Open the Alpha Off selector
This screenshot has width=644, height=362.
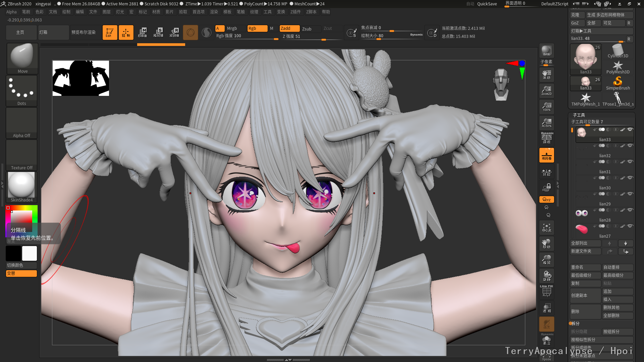pyautogui.click(x=21, y=123)
